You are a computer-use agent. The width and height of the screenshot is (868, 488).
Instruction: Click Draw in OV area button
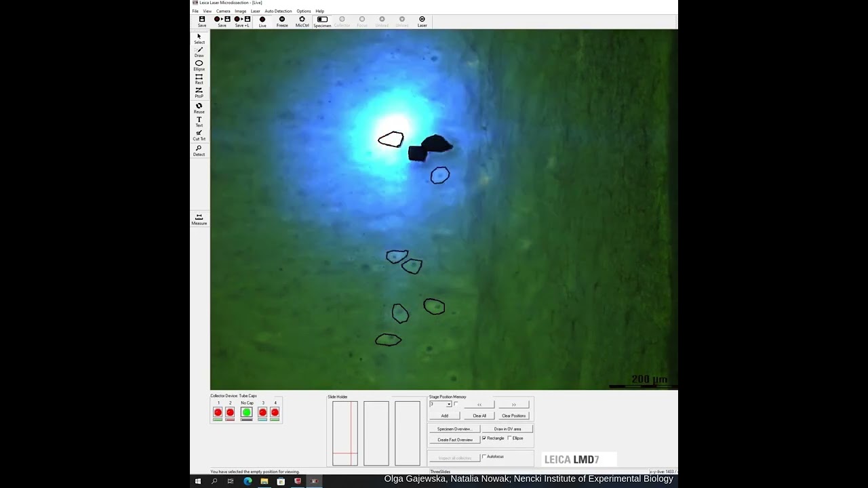click(x=507, y=428)
